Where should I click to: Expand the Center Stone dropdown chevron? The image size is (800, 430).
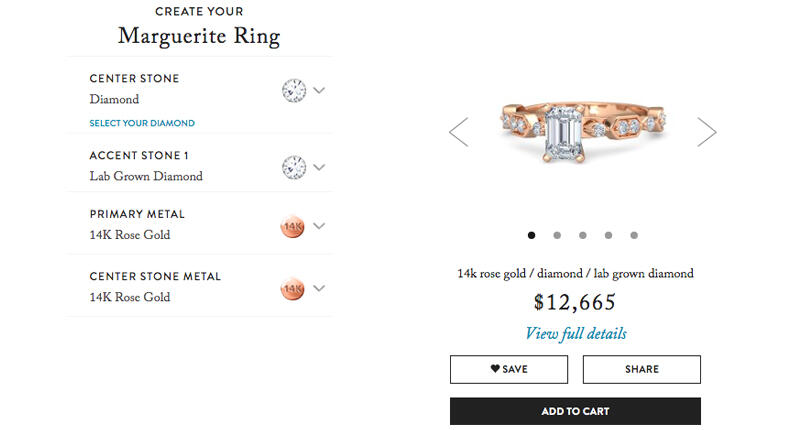(319, 90)
